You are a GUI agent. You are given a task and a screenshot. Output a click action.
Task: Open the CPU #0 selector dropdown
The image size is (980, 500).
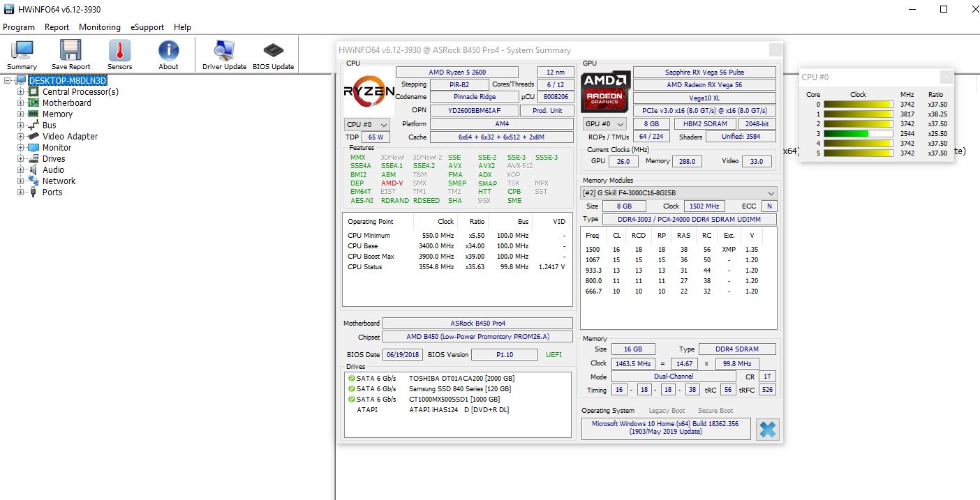(367, 124)
